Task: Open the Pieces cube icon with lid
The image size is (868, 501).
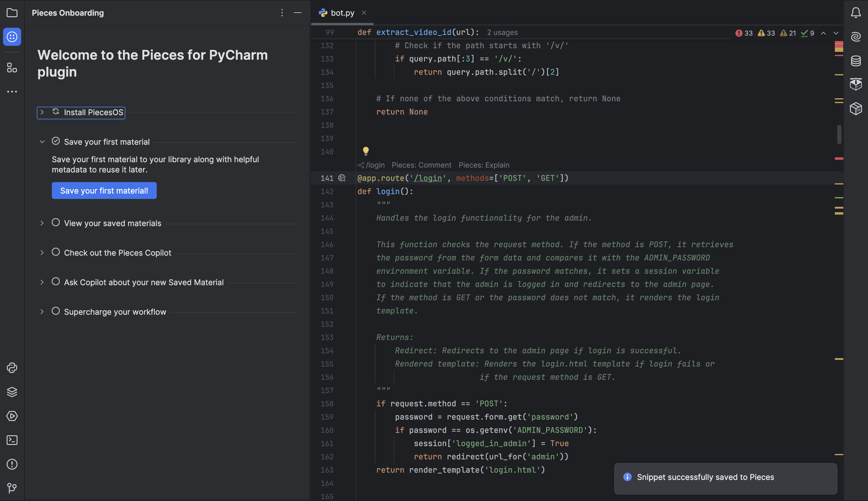Action: (856, 84)
